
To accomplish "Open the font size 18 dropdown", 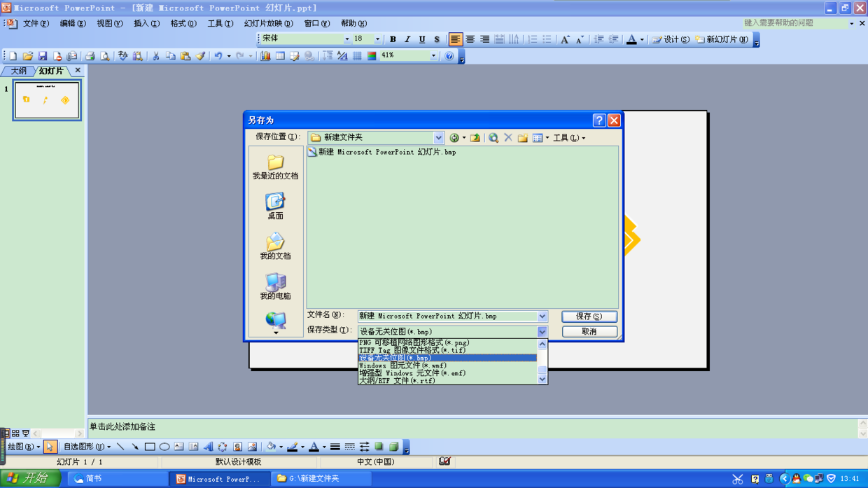I will pyautogui.click(x=377, y=39).
